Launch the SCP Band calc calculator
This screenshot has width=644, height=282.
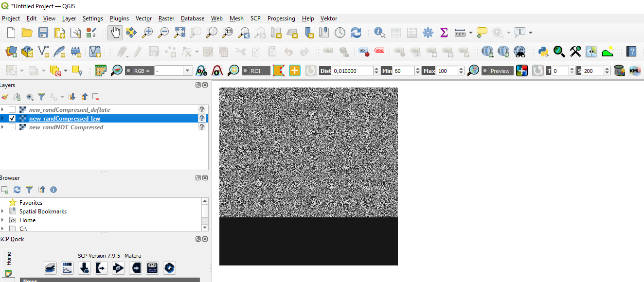tap(152, 268)
